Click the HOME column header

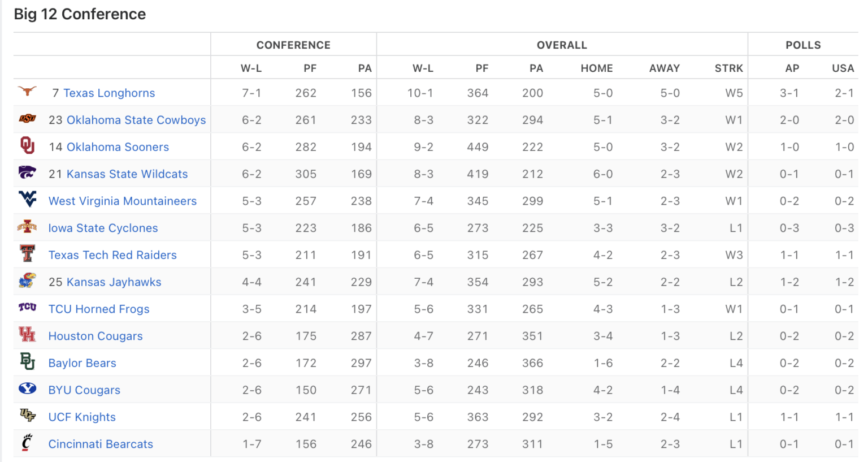pyautogui.click(x=597, y=68)
